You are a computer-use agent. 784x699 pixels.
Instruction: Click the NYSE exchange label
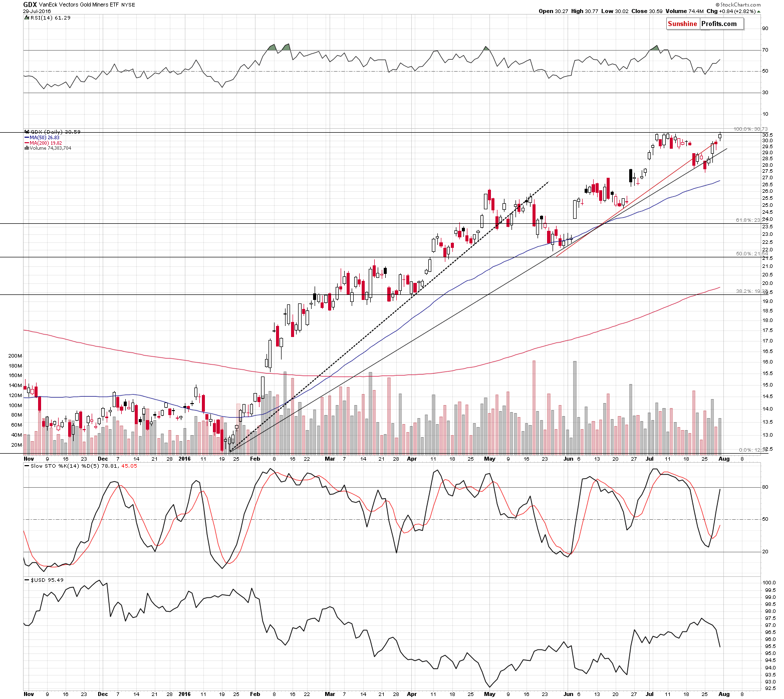(128, 5)
